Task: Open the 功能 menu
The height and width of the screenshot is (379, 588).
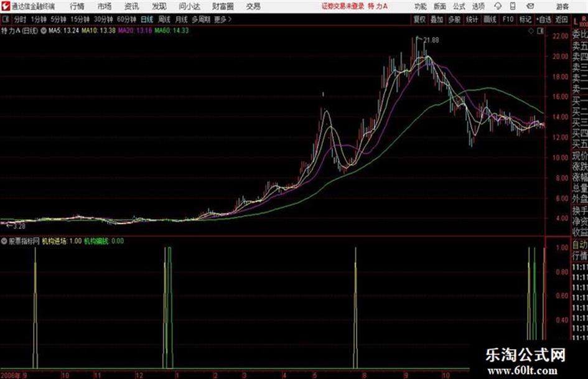Action: pos(421,6)
